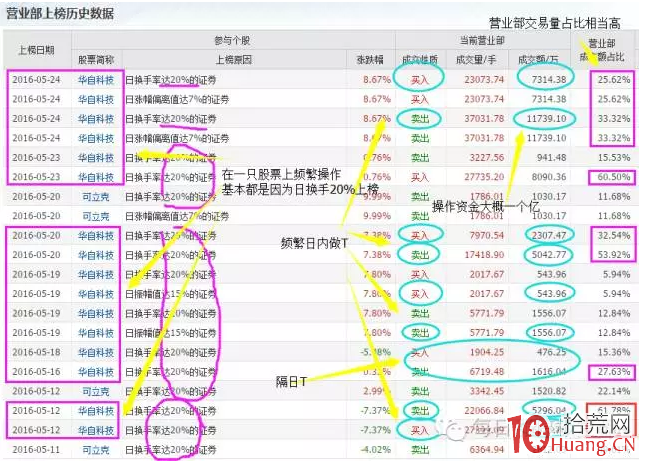Viewport: 649px width, 464px height.
Task: Select the 22066.84 volume cell
Action: pyautogui.click(x=484, y=411)
